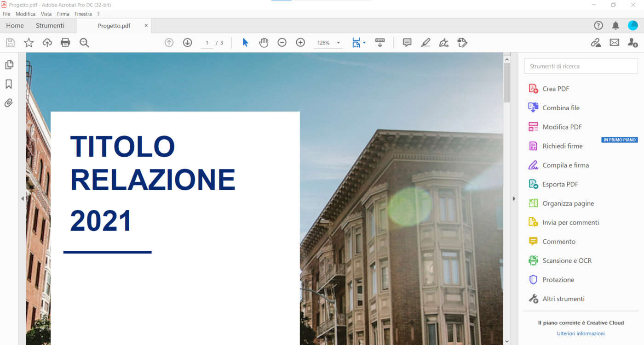The height and width of the screenshot is (345, 644).
Task: Collapse the right tools pane arrow
Action: point(514,198)
